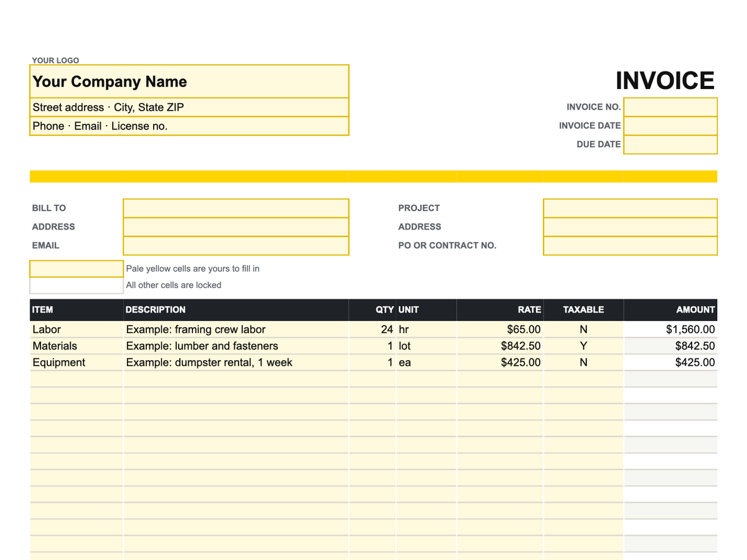
Task: Click the pale yellow legend sample cell
Action: coord(77,269)
